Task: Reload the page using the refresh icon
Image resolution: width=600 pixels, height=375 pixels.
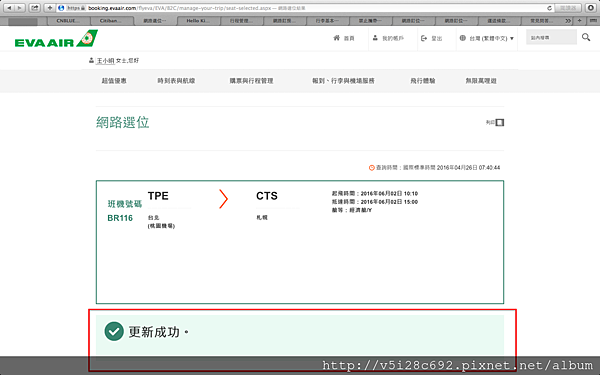Action: click(549, 8)
